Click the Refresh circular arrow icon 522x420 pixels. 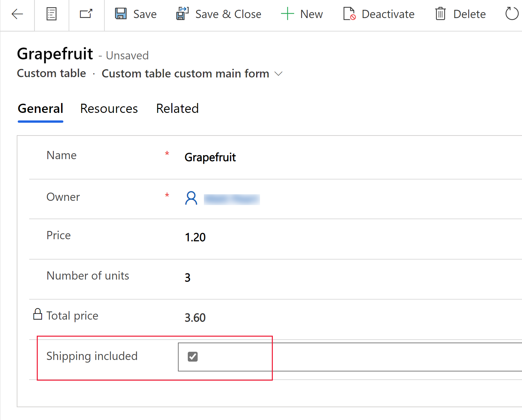[512, 14]
